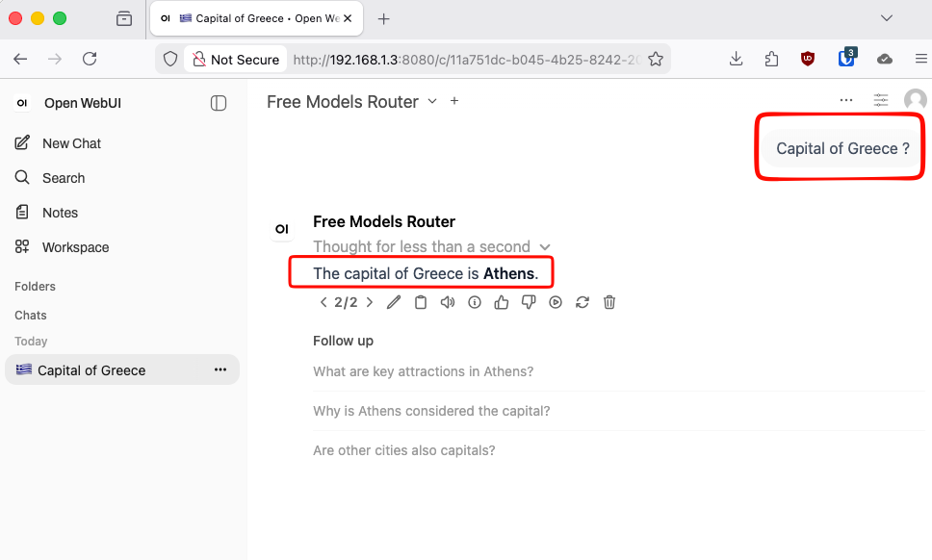
Task: Open the browser extensions puzzle icon
Action: click(x=771, y=59)
